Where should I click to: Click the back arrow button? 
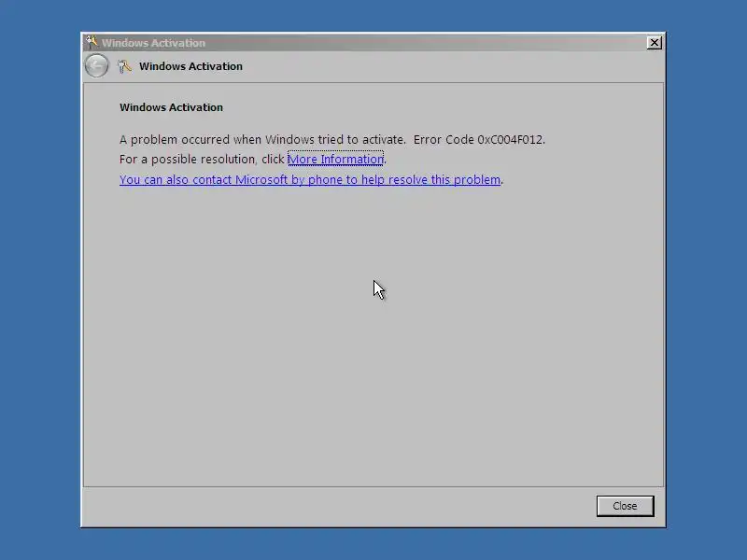(97, 65)
